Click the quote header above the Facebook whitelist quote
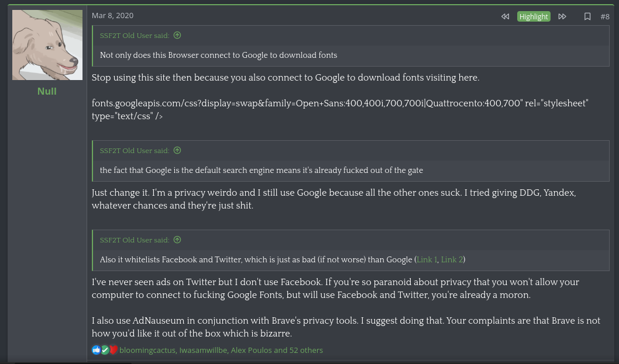The image size is (619, 364). [x=135, y=240]
